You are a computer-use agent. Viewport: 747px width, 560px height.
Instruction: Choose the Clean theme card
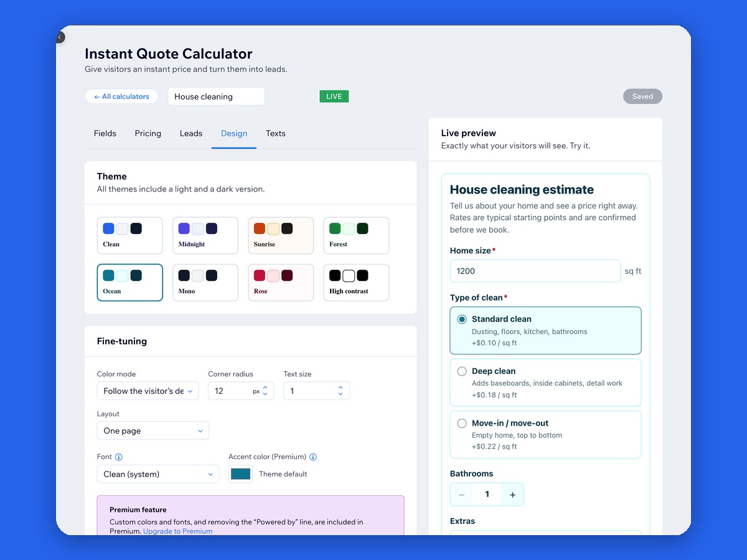[x=130, y=236]
